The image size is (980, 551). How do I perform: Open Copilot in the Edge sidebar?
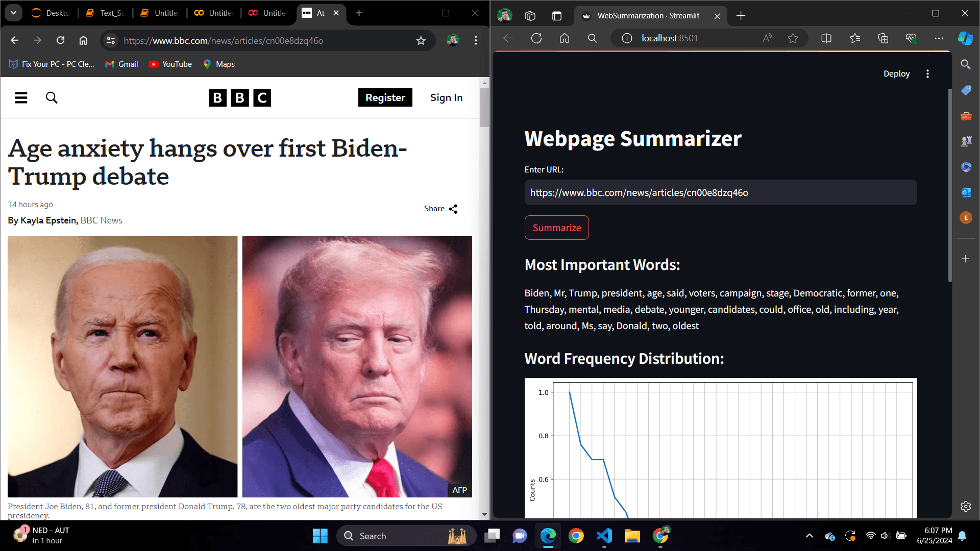click(966, 38)
